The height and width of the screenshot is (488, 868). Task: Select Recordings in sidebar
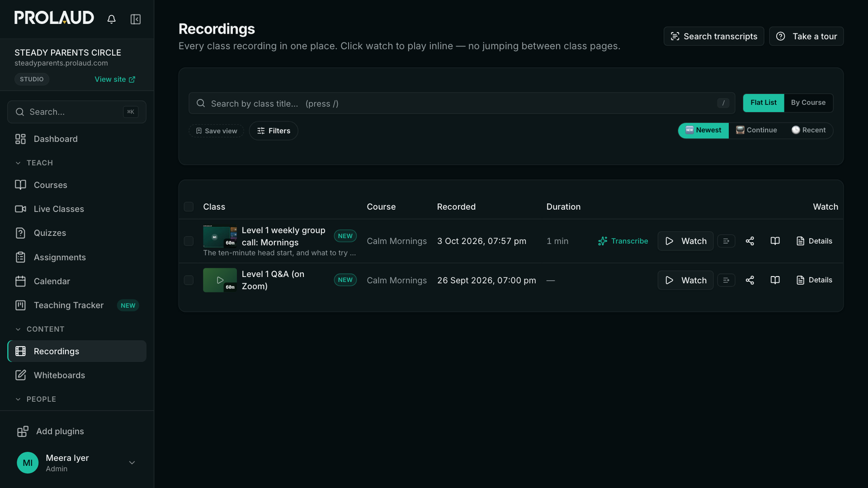point(77,351)
